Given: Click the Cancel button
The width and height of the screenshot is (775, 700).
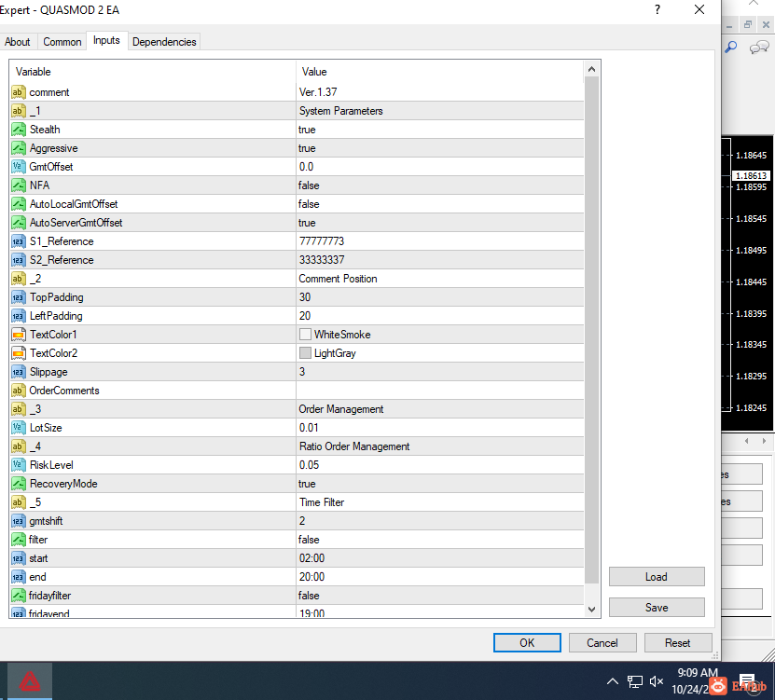Looking at the screenshot, I should pyautogui.click(x=602, y=643).
